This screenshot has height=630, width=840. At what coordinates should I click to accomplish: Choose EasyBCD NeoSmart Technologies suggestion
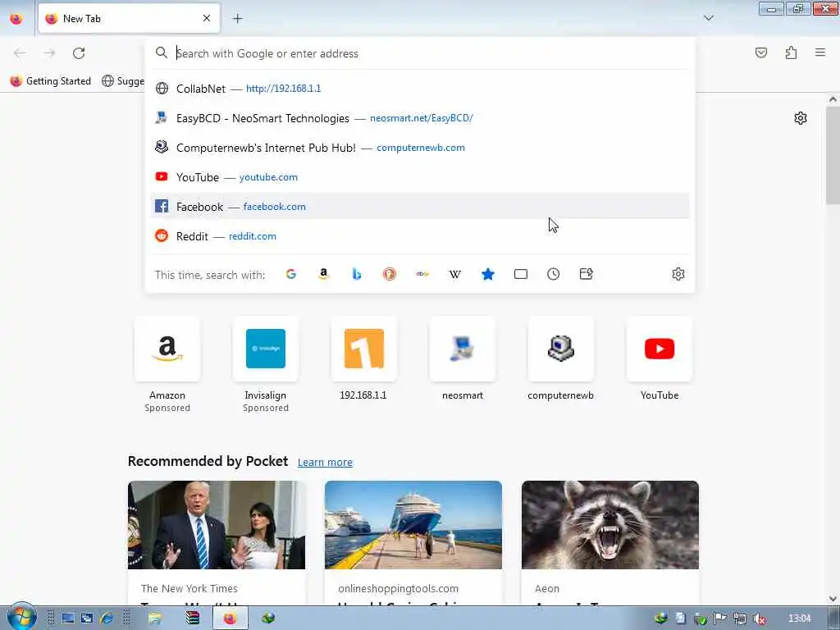coord(419,118)
